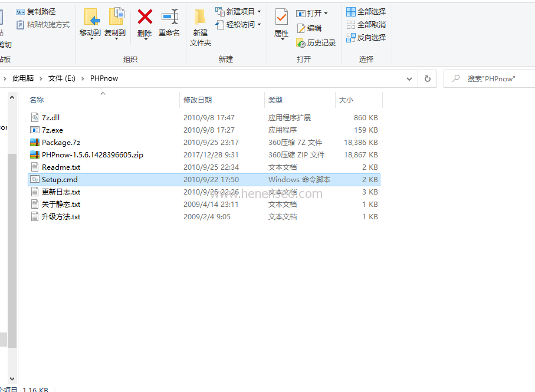Screen dimensions: 535x392
Task: Click Paste shortcut in the ribbon
Action: [43, 25]
